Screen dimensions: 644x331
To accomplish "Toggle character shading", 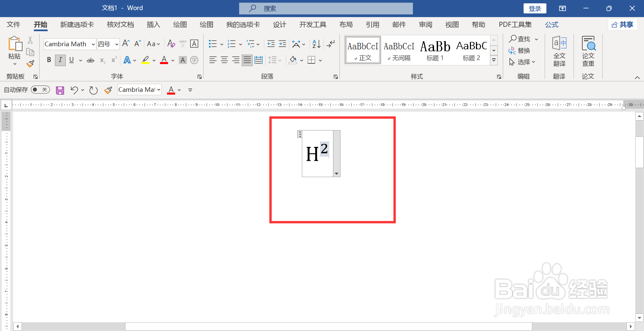I will (183, 60).
